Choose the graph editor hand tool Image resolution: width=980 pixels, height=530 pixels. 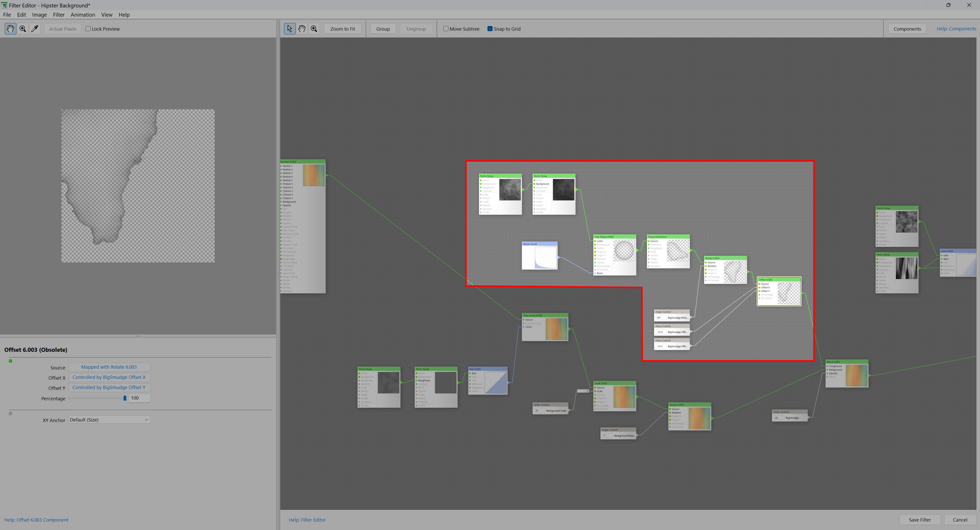[x=302, y=29]
